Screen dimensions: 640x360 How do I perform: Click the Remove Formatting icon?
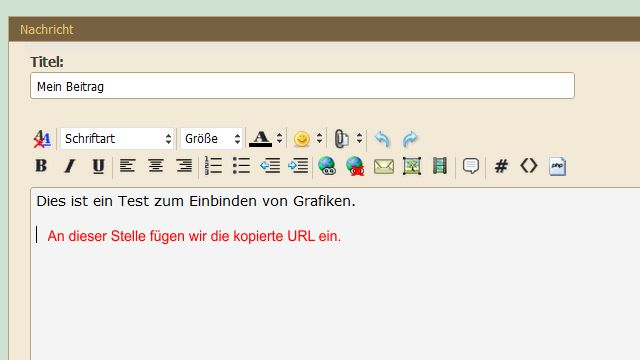point(42,139)
